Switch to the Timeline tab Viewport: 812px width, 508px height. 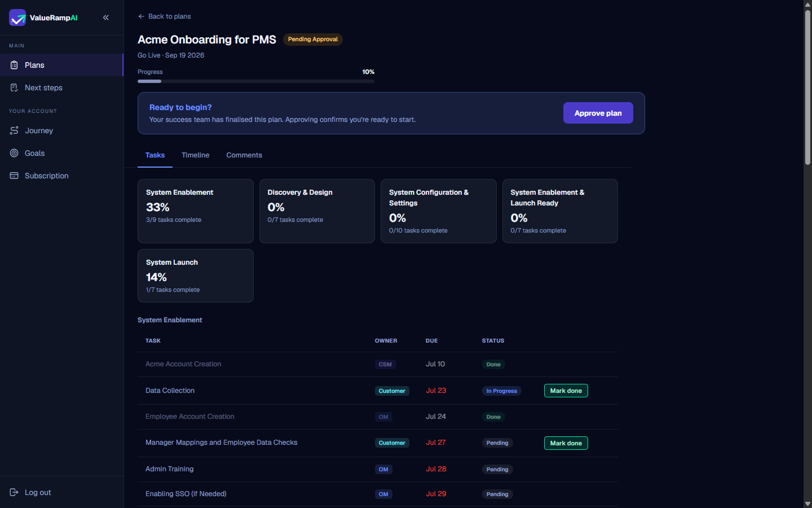[x=195, y=155]
